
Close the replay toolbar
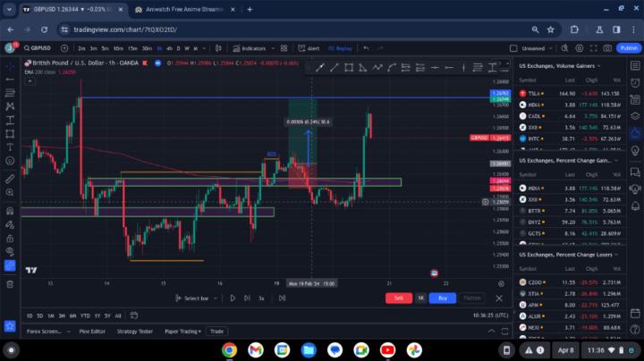tap(499, 298)
